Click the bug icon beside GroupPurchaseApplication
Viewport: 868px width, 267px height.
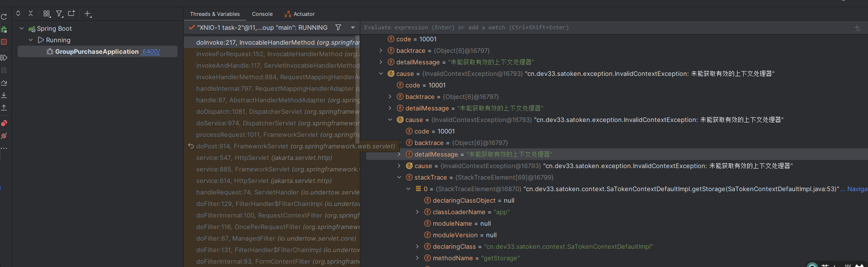49,51
